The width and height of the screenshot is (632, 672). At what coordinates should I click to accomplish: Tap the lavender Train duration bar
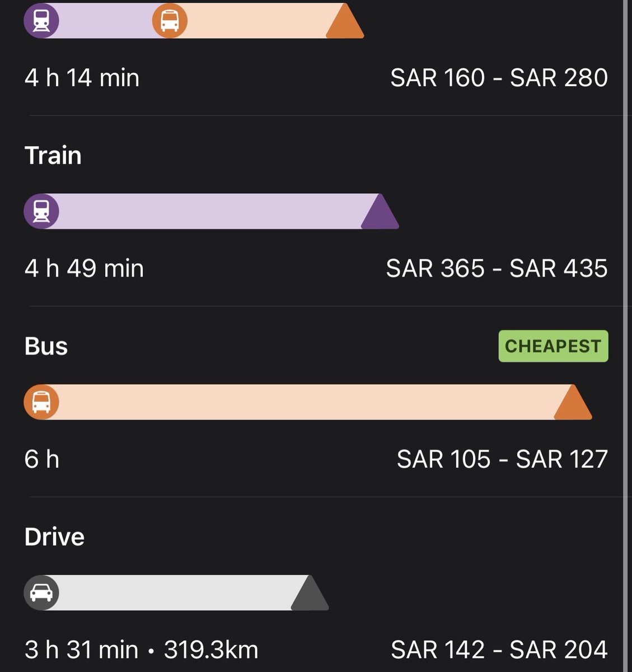[x=211, y=212]
